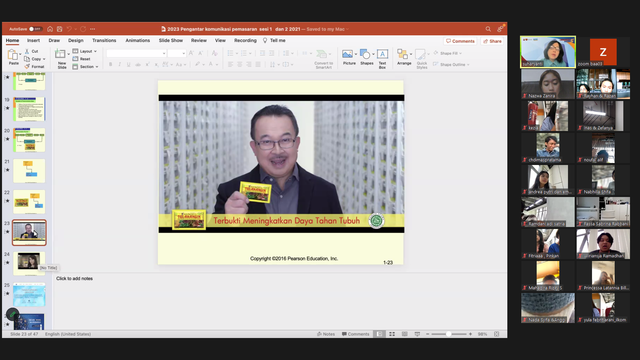
Task: Click the Clear Formatting icon
Action: pyautogui.click(x=214, y=53)
